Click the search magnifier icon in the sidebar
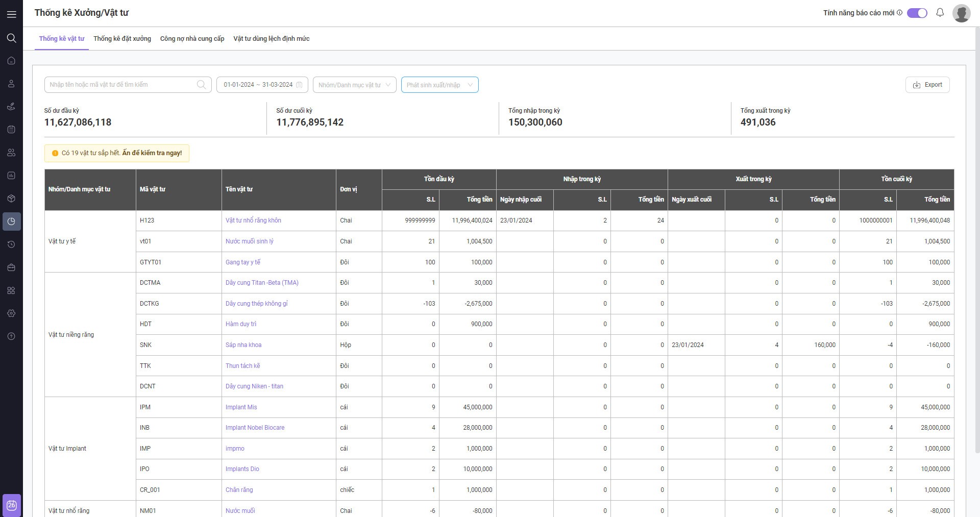The width and height of the screenshot is (980, 517). click(x=11, y=38)
